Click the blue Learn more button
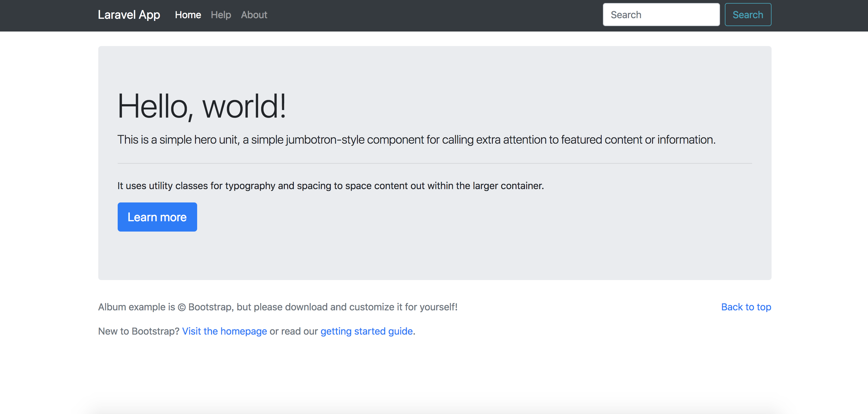The image size is (868, 414). coord(157,217)
